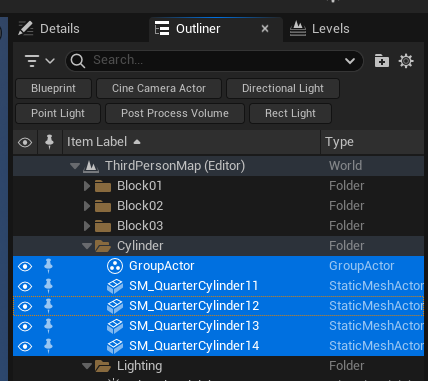Click the ThirdPersonMap world icon

(x=91, y=166)
